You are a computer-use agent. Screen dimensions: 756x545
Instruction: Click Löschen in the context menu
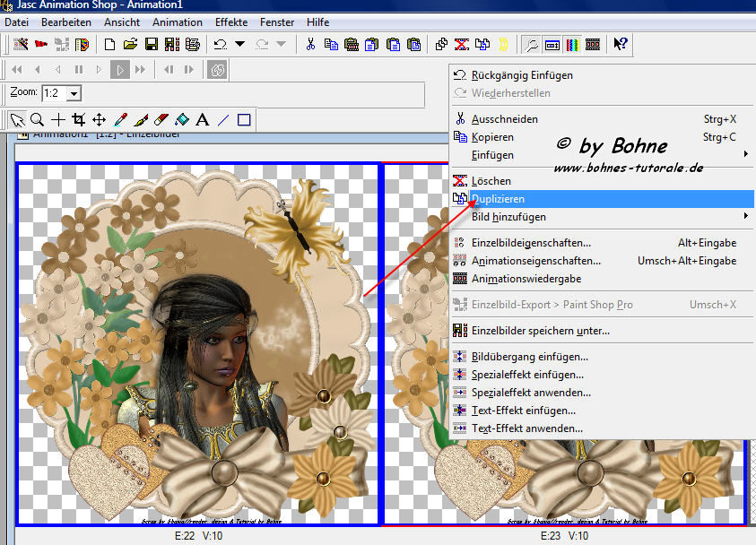point(491,181)
